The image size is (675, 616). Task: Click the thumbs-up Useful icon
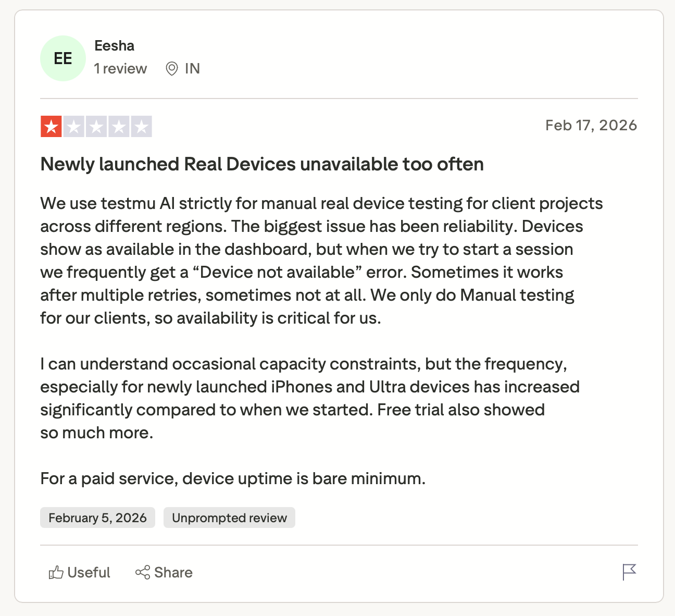[56, 572]
